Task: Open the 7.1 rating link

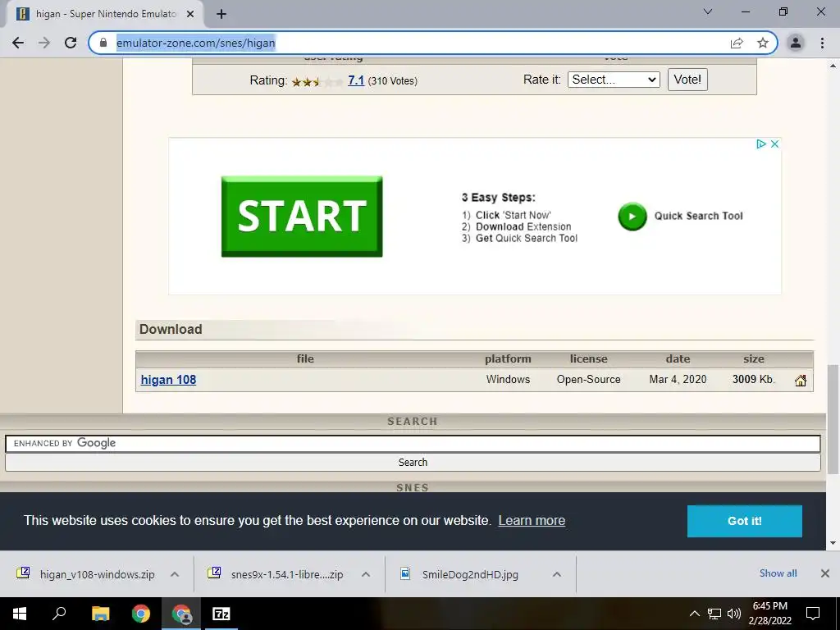Action: 356,80
